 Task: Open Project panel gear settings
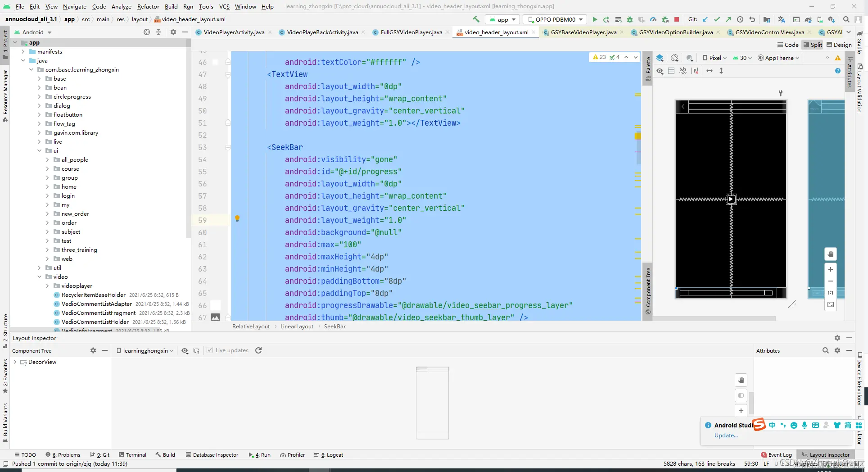pos(173,32)
